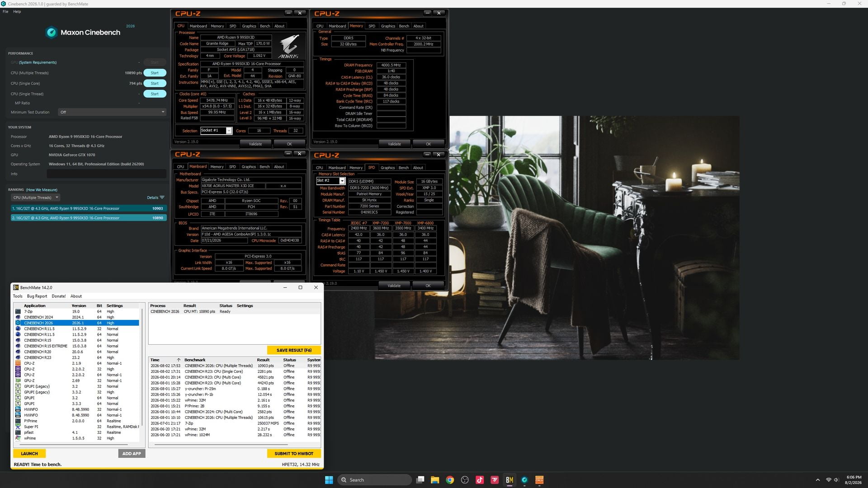Click the Cinebench Info input field
Screen dimensions: 868x488
pos(107,174)
